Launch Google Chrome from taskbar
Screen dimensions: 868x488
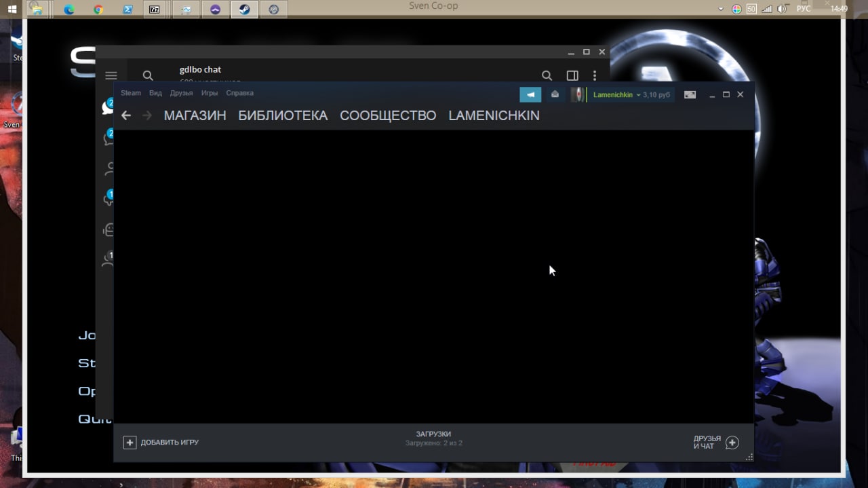pyautogui.click(x=98, y=10)
